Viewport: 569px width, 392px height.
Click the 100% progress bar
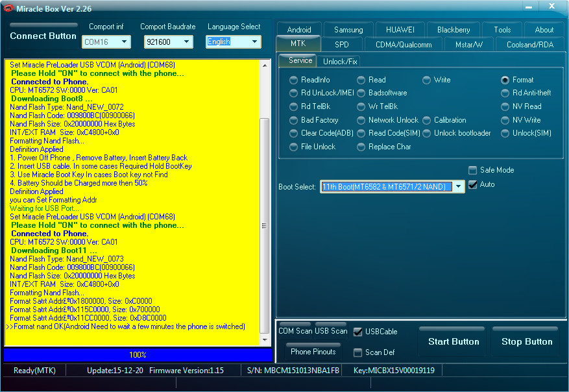click(138, 354)
